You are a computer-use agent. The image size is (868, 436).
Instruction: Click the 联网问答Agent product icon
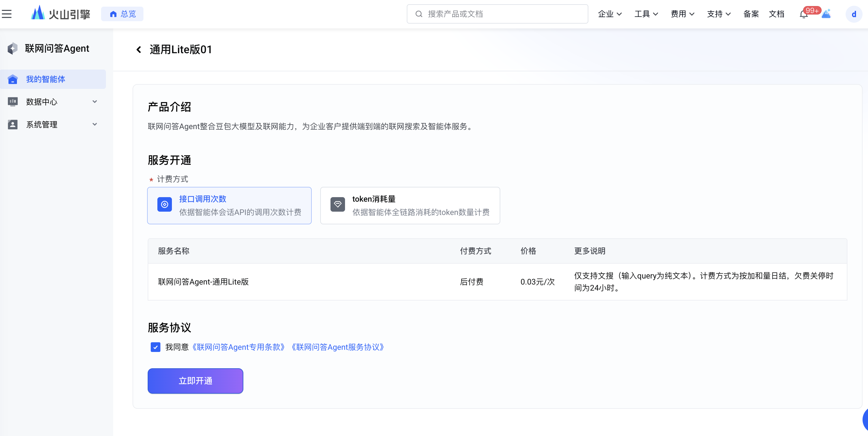point(12,48)
